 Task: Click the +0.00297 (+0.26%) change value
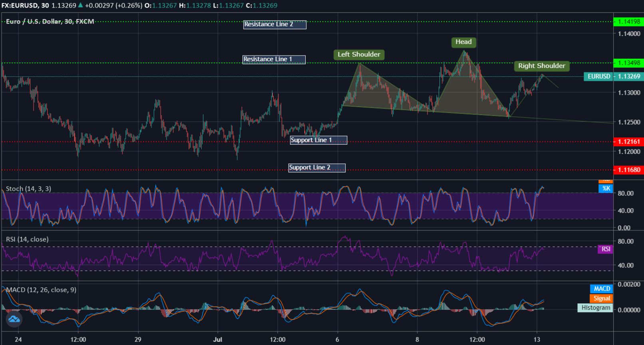coord(113,6)
